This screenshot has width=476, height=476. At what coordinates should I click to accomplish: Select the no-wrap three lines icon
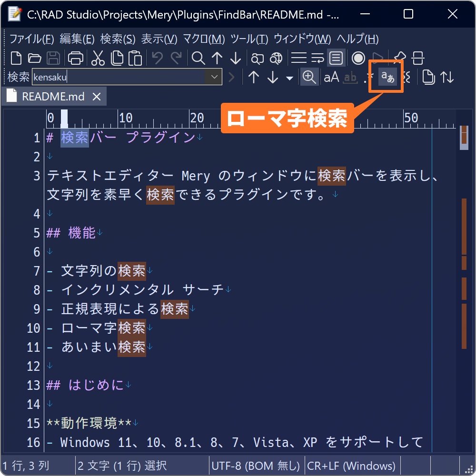pyautogui.click(x=299, y=58)
